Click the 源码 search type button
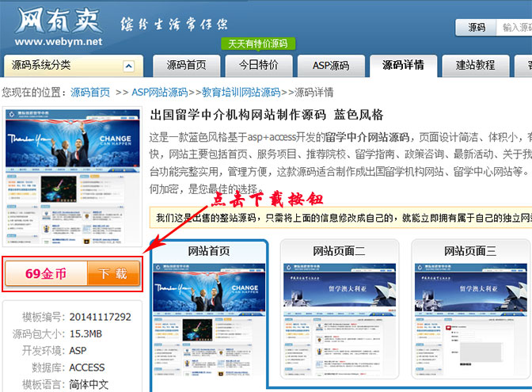 pyautogui.click(x=477, y=28)
